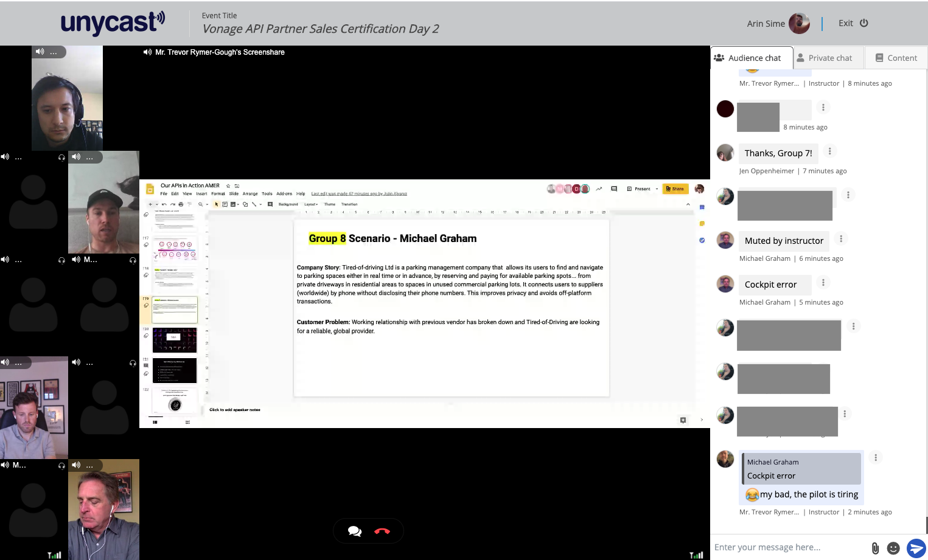Switch to Private chat tab

pos(829,58)
